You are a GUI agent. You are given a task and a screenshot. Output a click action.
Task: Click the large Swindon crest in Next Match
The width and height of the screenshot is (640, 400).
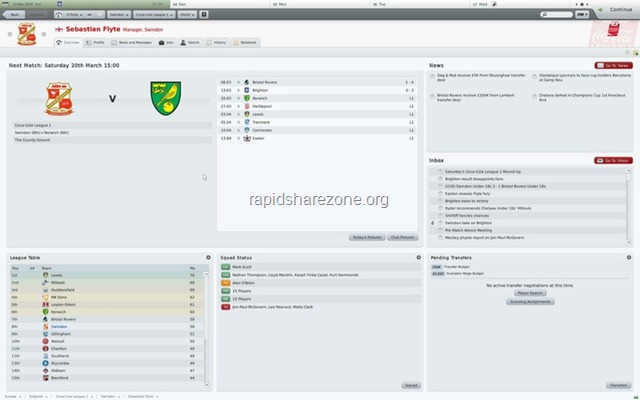(59, 99)
